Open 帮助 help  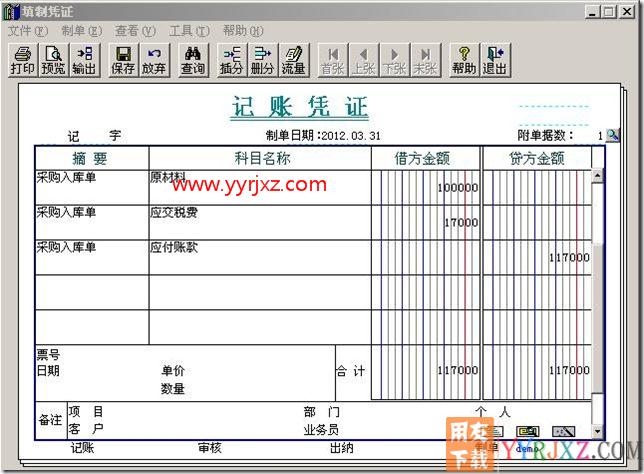pyautogui.click(x=464, y=60)
